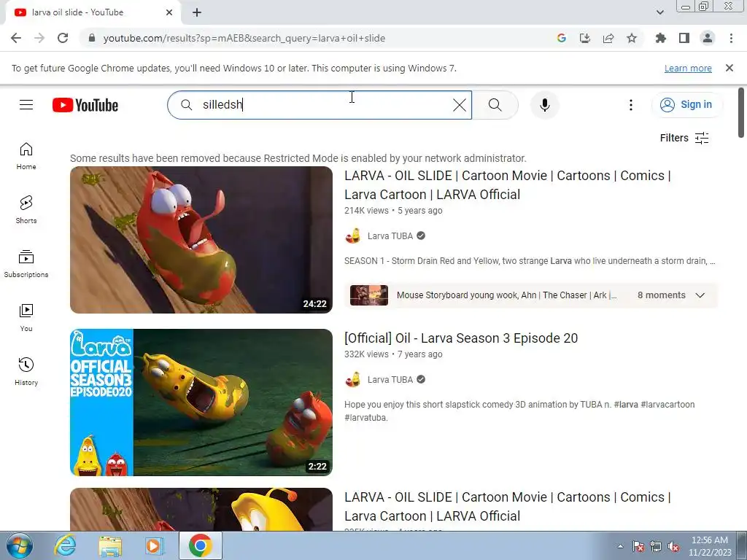Screen dimensions: 747x560
Task: Go to Subscriptions in the sidebar
Action: [x=26, y=264]
